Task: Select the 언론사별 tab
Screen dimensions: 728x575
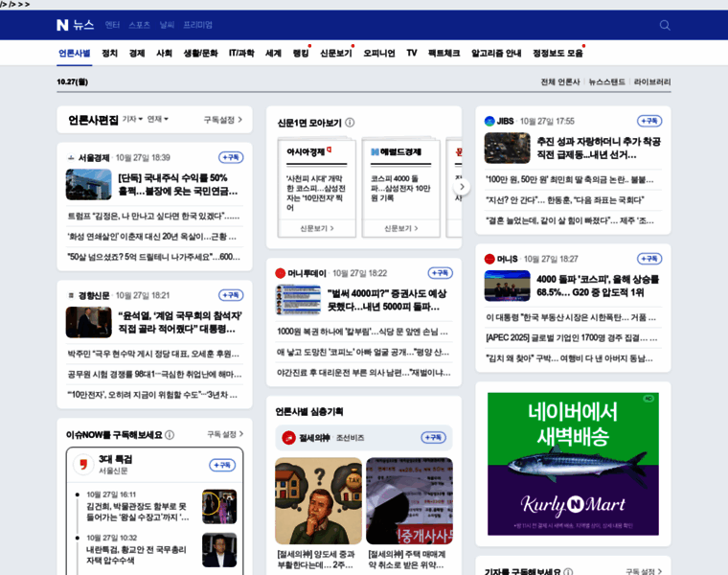Action: click(x=75, y=54)
